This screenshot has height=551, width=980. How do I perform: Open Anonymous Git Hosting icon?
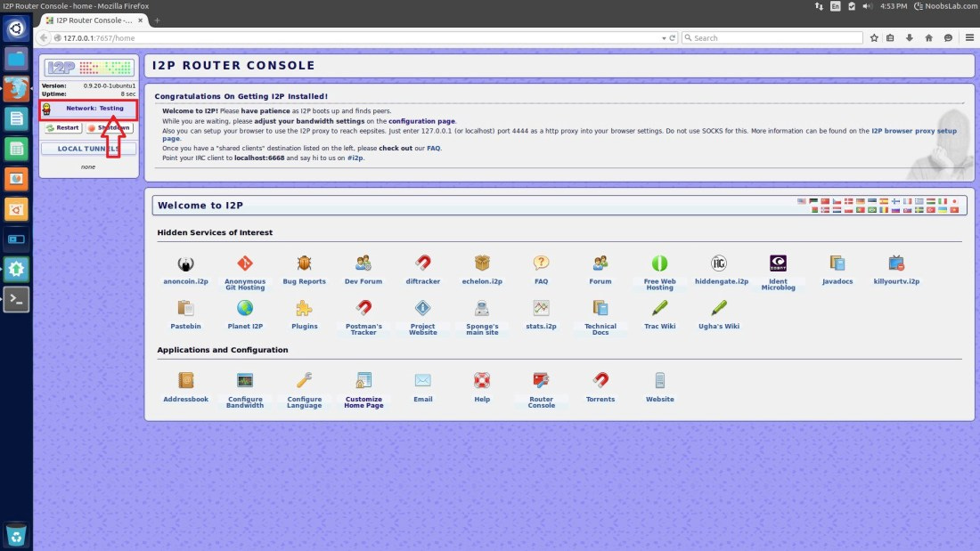[245, 263]
